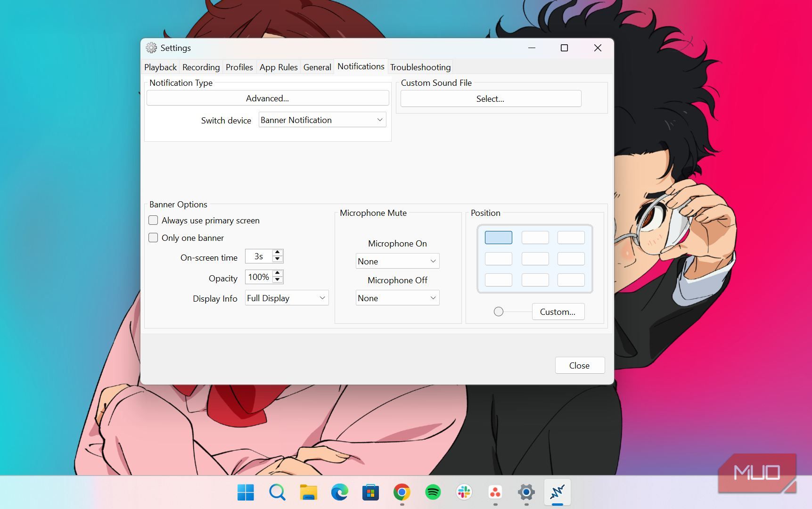The image size is (812, 509).
Task: Open the Troubleshooting tab
Action: 420,67
